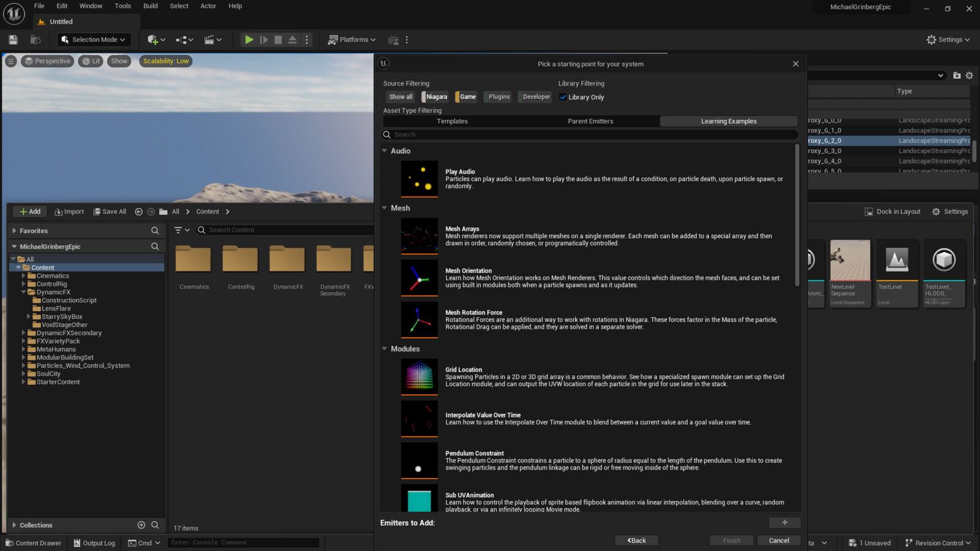Screen dimensions: 980x551
Task: Open outliner settings gear icon
Action: tap(969, 75)
